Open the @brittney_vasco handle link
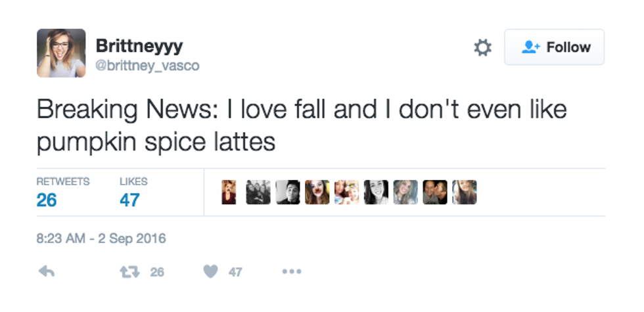Viewport: 644px width, 312px height. coord(147,66)
